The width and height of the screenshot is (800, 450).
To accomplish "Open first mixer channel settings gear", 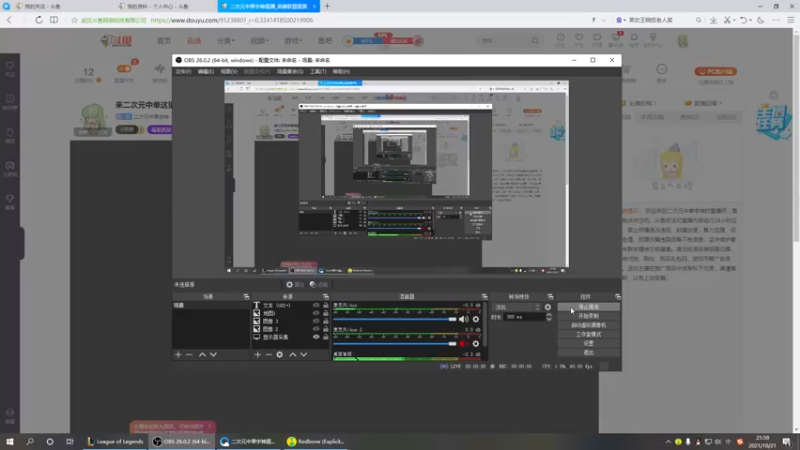I will (x=476, y=319).
